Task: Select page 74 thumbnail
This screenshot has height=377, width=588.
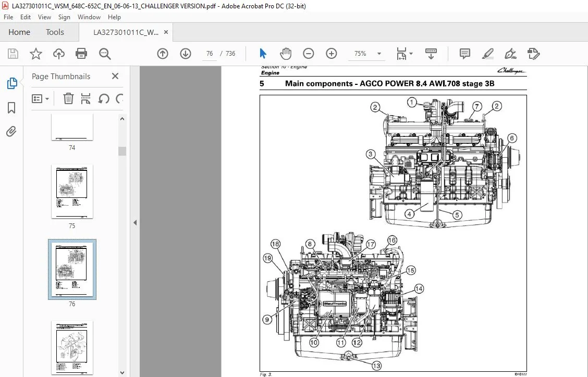Action: tap(72, 128)
